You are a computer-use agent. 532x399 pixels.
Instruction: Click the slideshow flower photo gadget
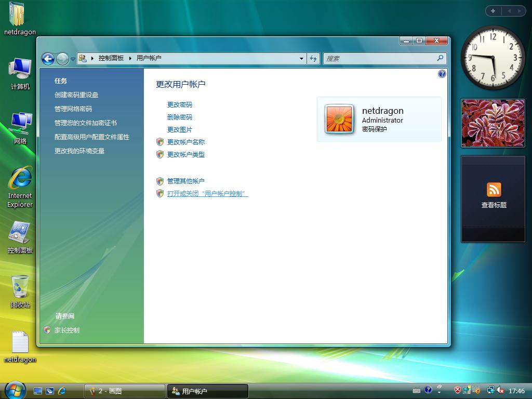point(493,124)
